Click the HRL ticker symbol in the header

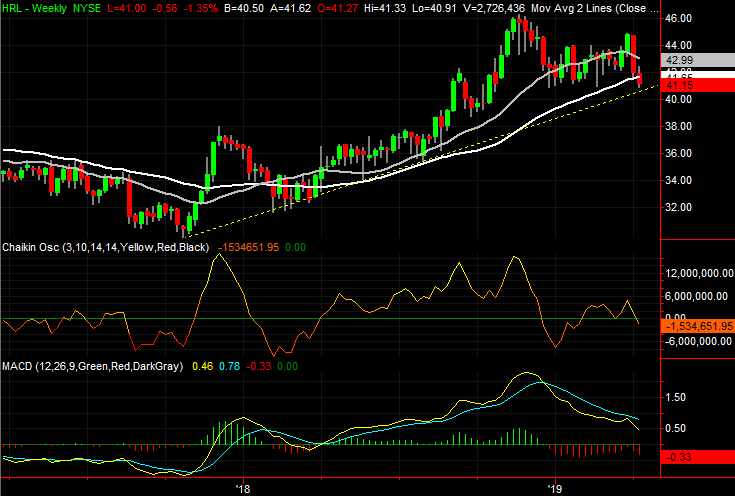pyautogui.click(x=14, y=7)
